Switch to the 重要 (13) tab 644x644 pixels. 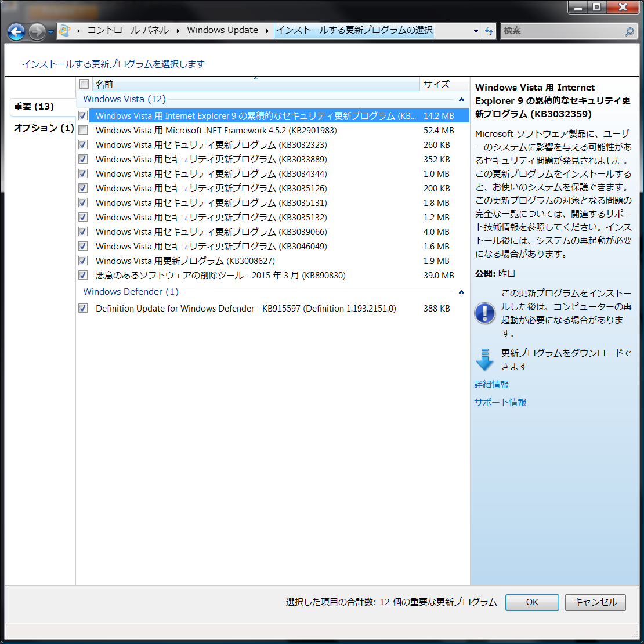(x=42, y=107)
